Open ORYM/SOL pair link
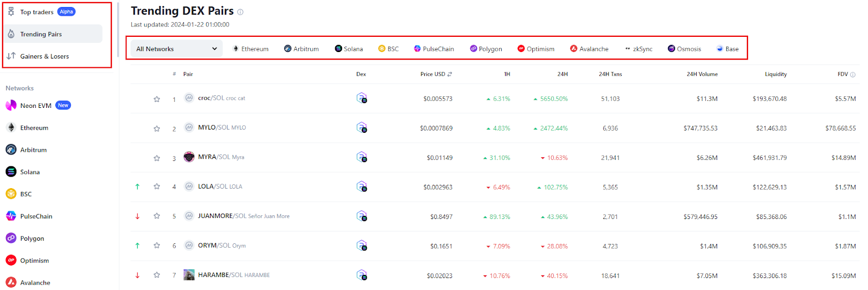 pos(214,246)
